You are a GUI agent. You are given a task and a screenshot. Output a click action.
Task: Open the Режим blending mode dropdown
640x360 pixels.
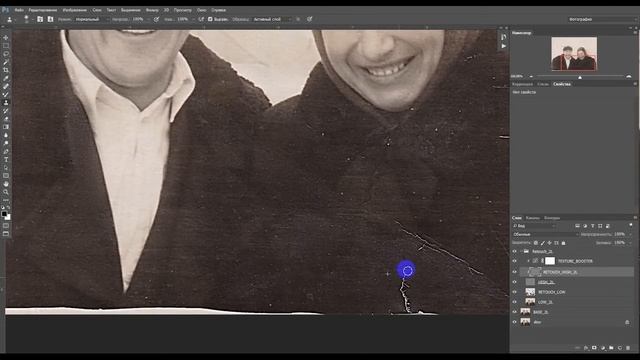[92, 19]
